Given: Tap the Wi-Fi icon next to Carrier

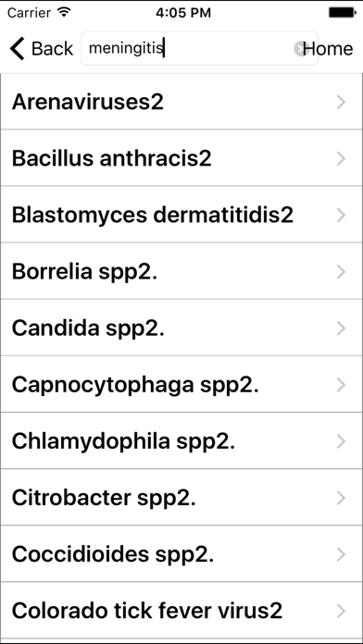Looking at the screenshot, I should (64, 12).
